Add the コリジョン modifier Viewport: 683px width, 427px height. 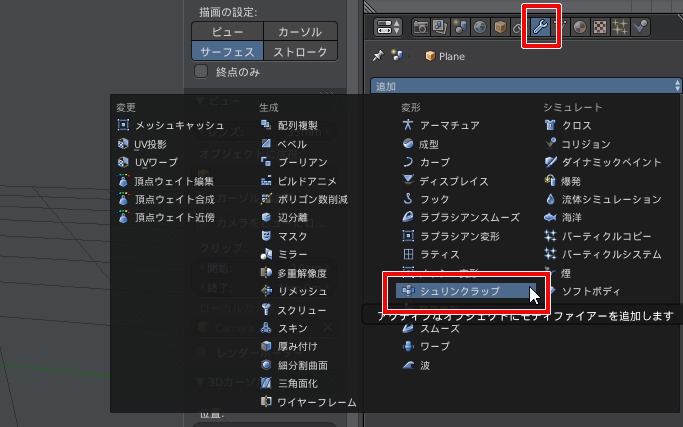pos(578,144)
